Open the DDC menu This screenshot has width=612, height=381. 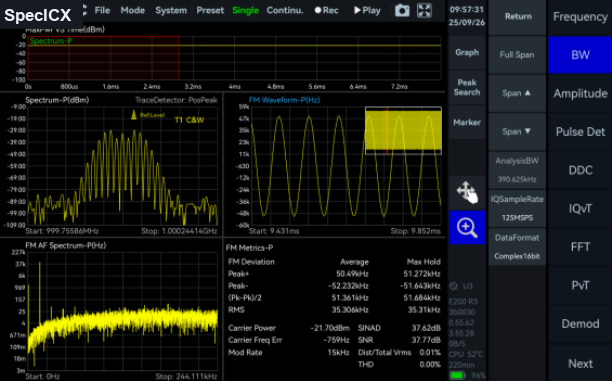pyautogui.click(x=580, y=170)
